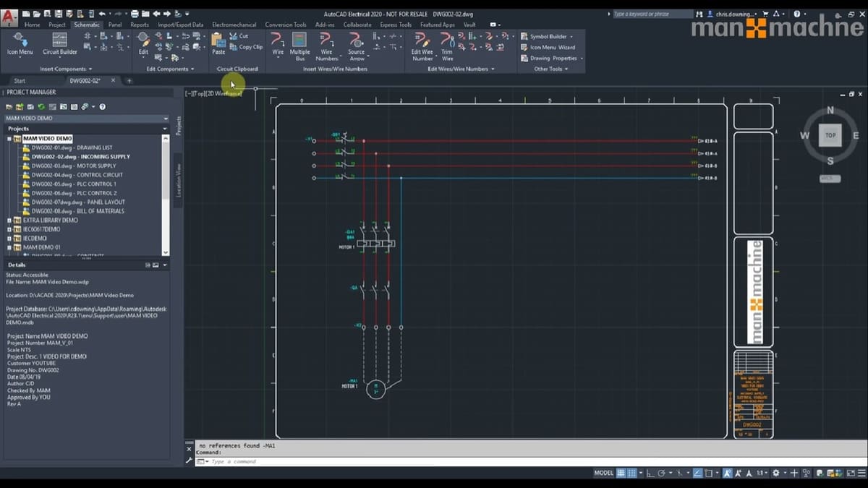This screenshot has height=488, width=868.
Task: Select DWG002-03.dwg - MOTOR SUPPLY
Action: click(x=73, y=166)
